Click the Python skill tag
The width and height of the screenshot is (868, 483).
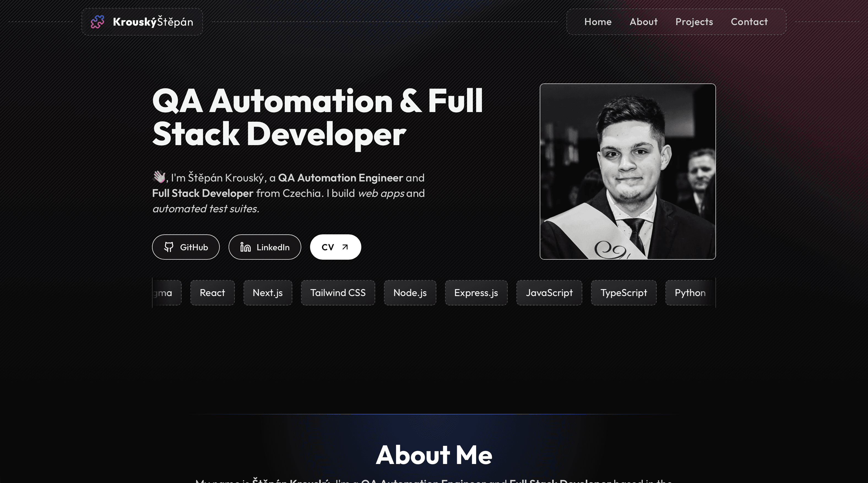(690, 292)
